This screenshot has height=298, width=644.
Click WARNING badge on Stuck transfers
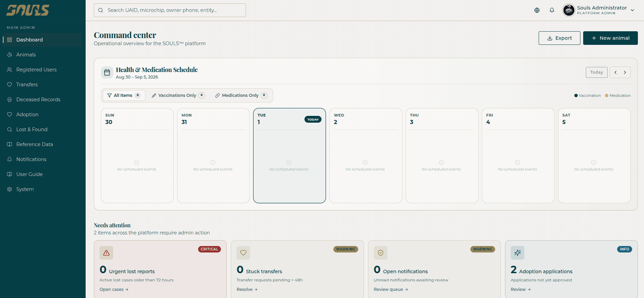pyautogui.click(x=346, y=249)
